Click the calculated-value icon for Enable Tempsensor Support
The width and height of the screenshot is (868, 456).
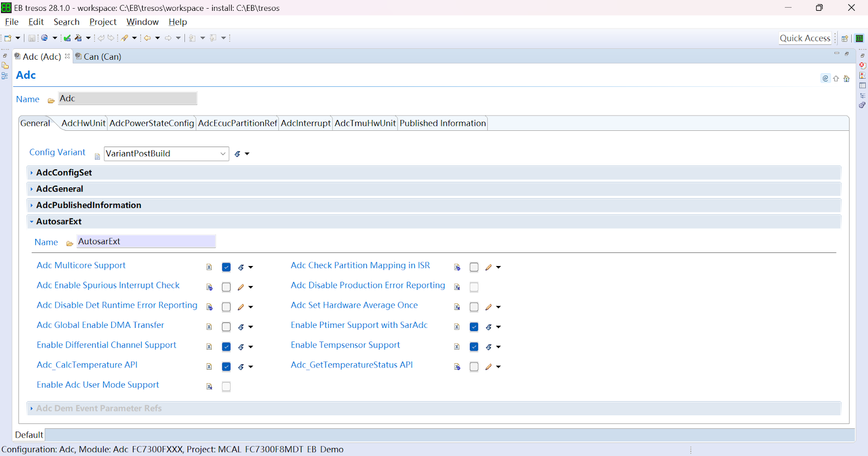[x=489, y=347]
